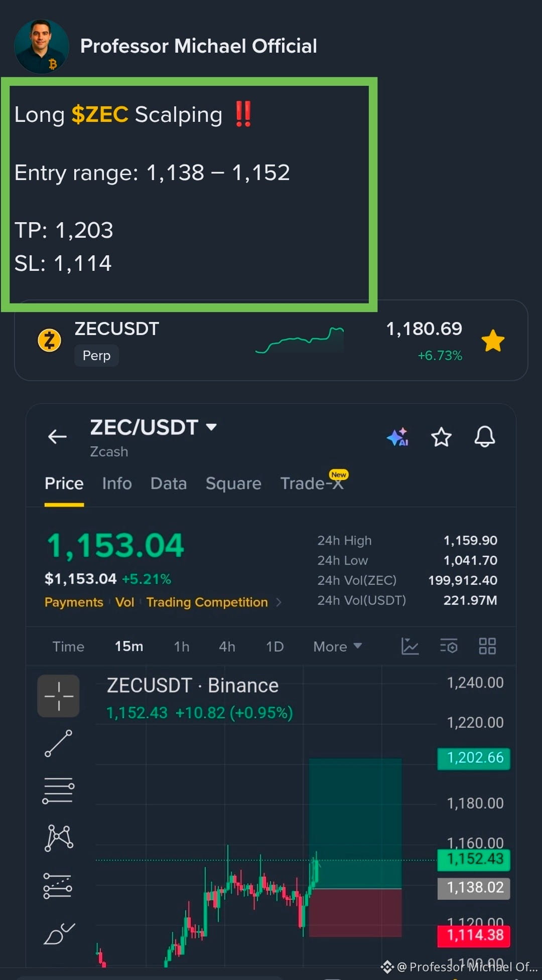The image size is (542, 980).
Task: Open the AI sparkle analysis icon
Action: pyautogui.click(x=398, y=437)
